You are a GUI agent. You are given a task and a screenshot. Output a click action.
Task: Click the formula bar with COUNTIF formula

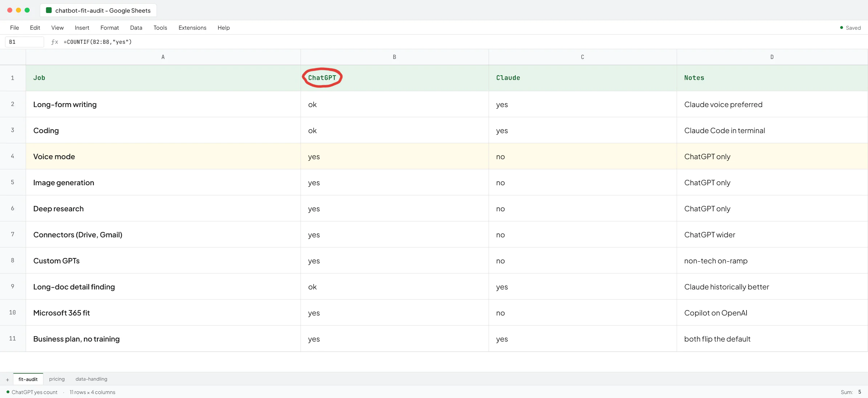[98, 42]
